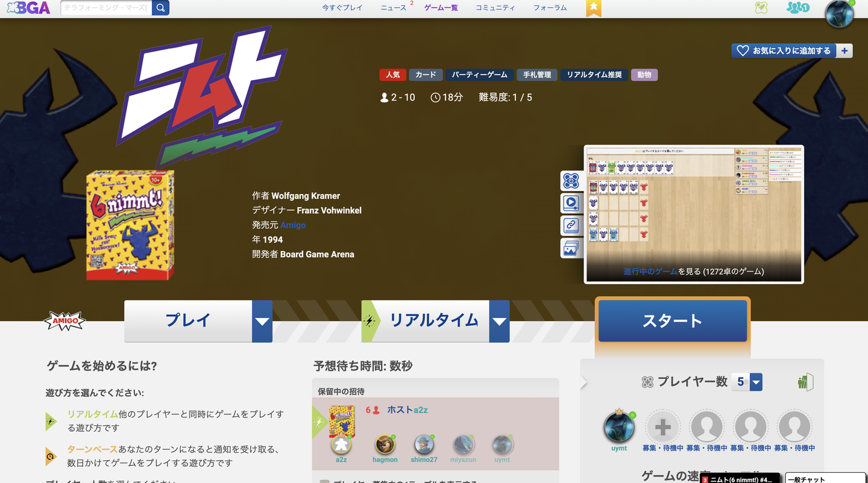The image size is (868, 483).
Task: Click the green door invite icon
Action: click(x=805, y=381)
